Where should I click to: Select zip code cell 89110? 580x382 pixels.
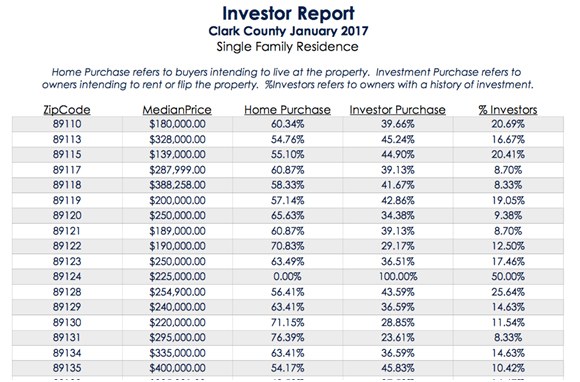click(x=67, y=124)
